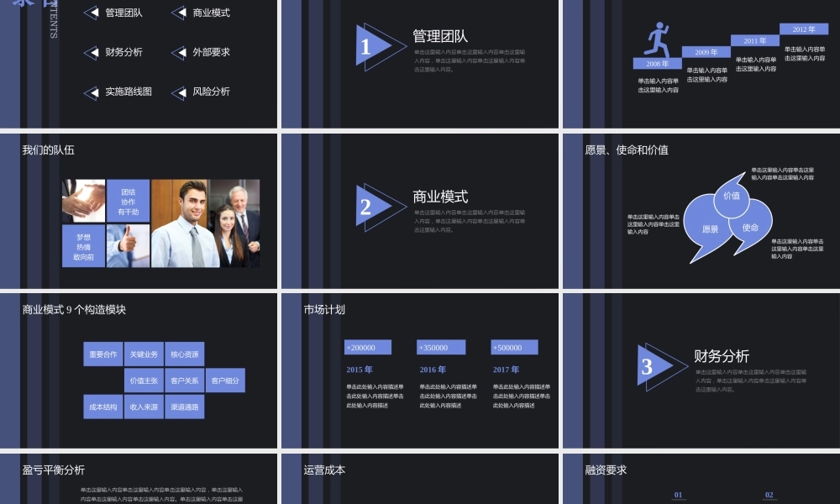Select the 运营成本 slide title
Viewport: 840px width, 504px height.
[324, 470]
